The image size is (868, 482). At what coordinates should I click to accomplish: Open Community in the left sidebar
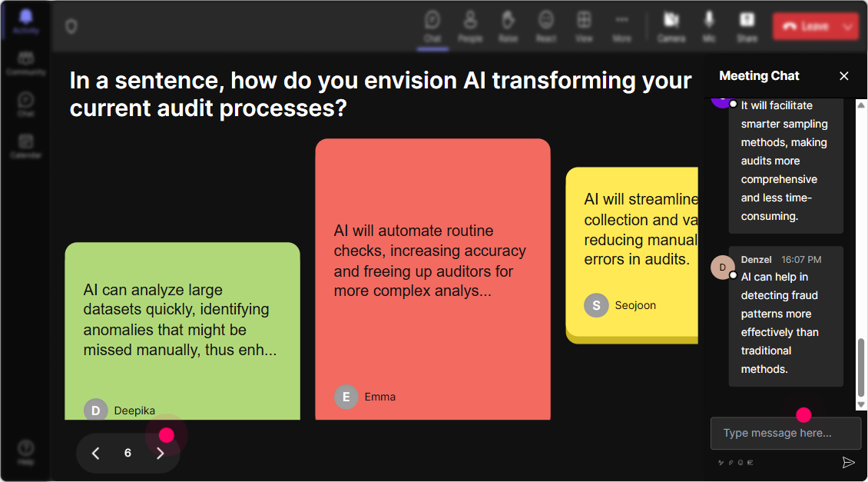click(x=25, y=63)
